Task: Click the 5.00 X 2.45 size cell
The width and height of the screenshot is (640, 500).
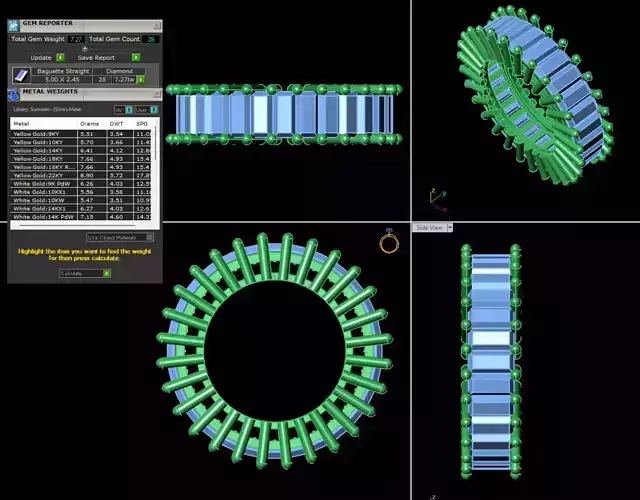Action: 62,80
